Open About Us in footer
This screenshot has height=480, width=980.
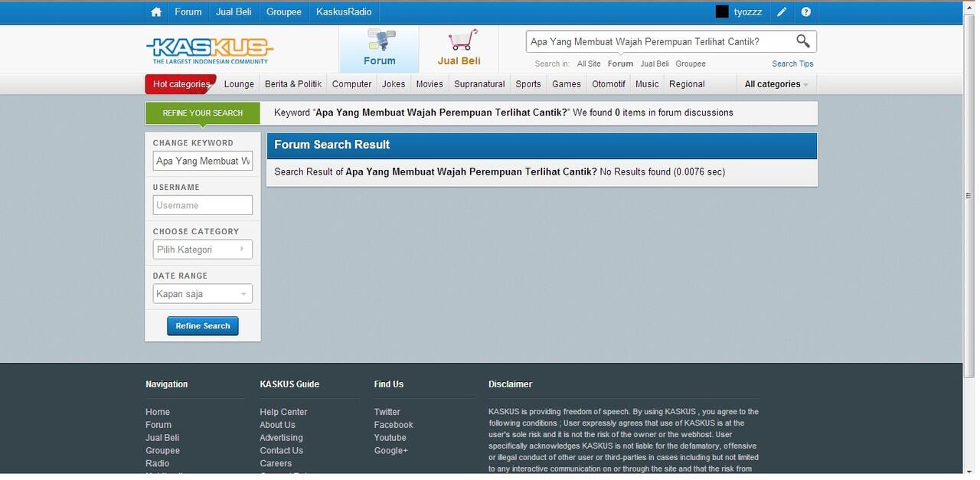(x=277, y=425)
